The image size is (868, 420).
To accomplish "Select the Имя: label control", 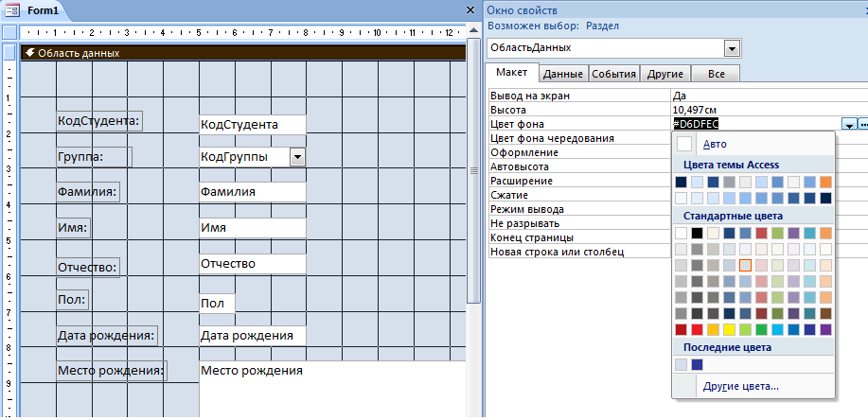I will (x=74, y=228).
